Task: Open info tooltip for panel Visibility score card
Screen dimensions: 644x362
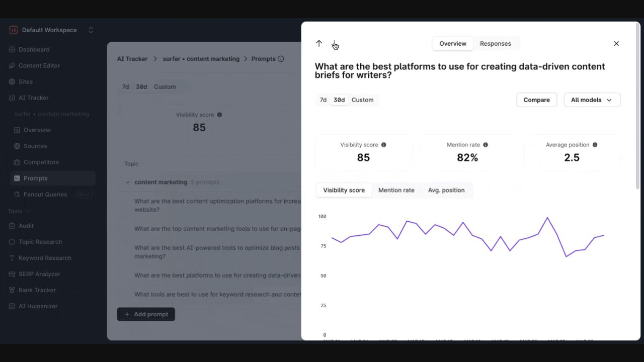Action: [384, 145]
